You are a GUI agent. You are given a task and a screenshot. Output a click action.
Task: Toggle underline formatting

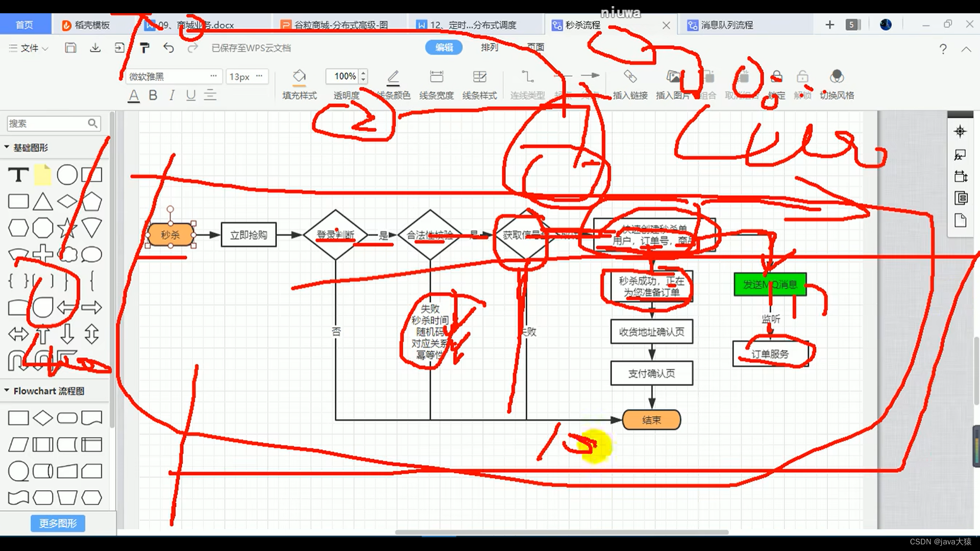[x=191, y=95]
